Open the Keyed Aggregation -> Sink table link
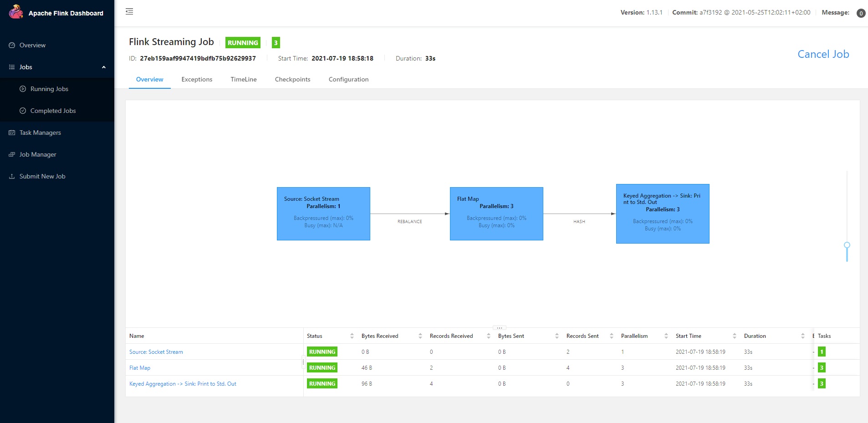 click(183, 384)
